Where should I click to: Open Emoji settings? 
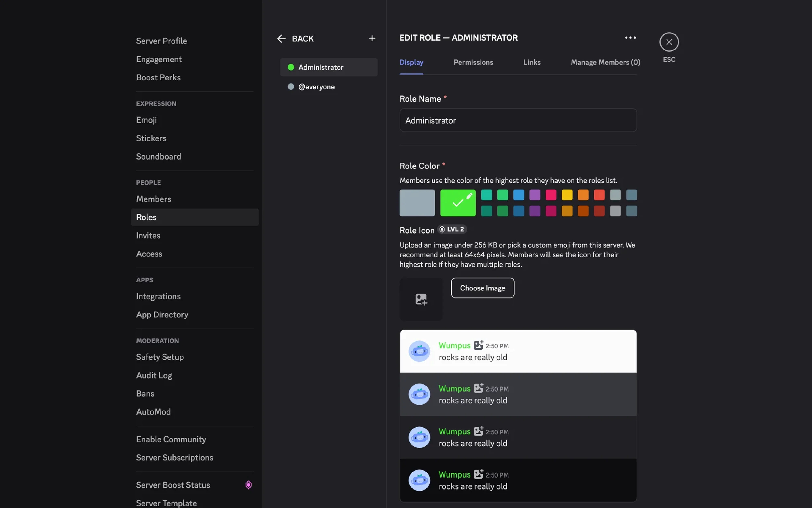tap(195, 120)
